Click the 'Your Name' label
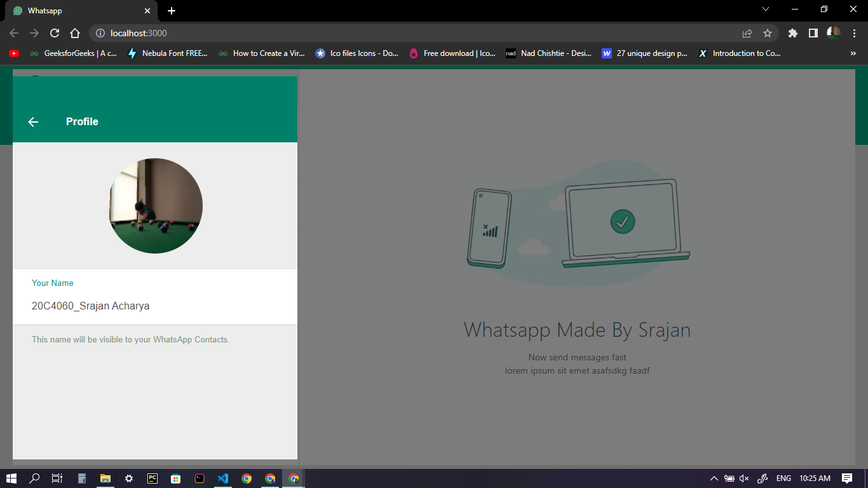Image resolution: width=868 pixels, height=488 pixels. (x=53, y=283)
